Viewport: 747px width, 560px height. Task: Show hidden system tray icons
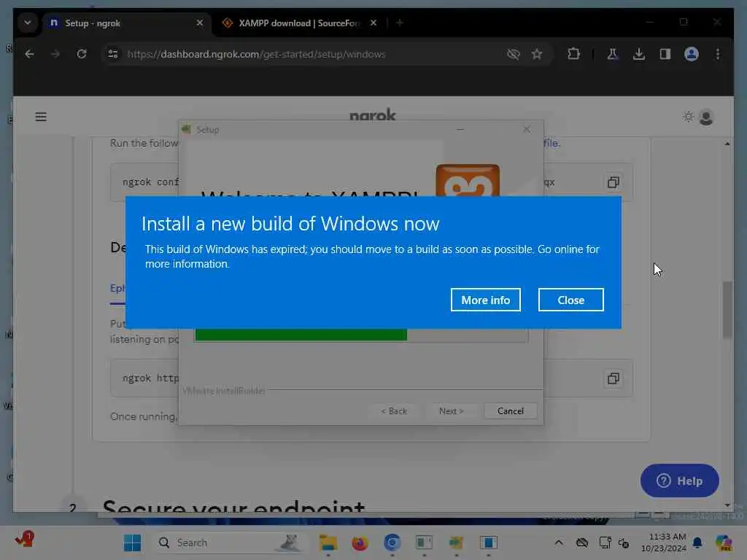tap(558, 542)
